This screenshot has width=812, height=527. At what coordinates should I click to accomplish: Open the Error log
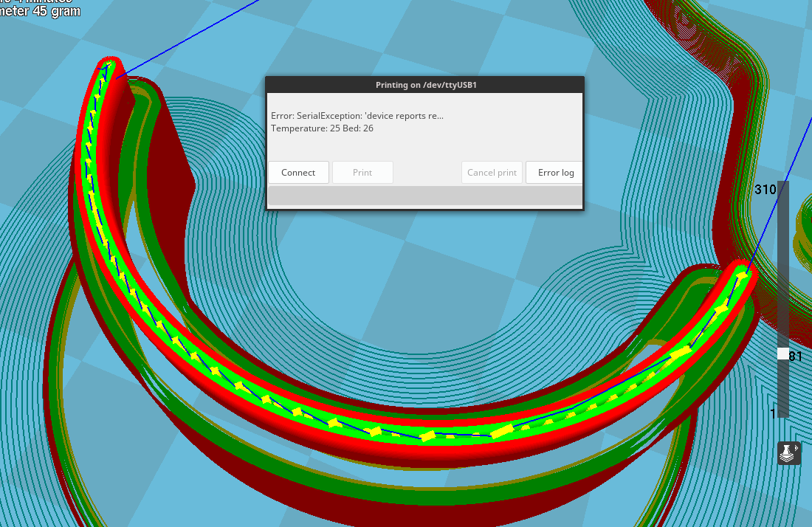(555, 173)
